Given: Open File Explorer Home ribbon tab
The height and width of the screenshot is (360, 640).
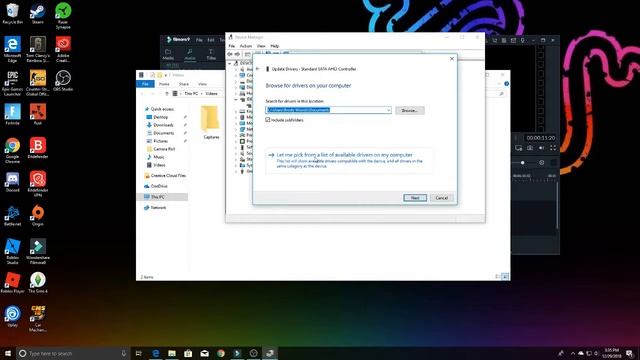Looking at the screenshot, I should point(164,84).
